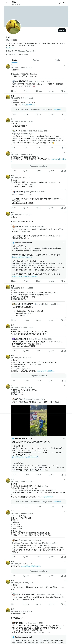Click the Grok icon beside search
Viewport: 72px width, 644px height.
point(60,3)
